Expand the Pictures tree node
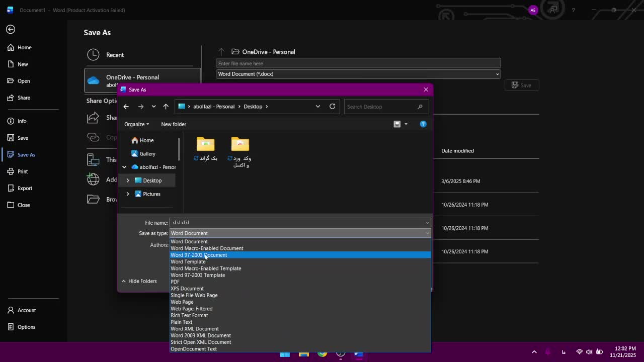The height and width of the screenshot is (362, 644). [x=128, y=194]
